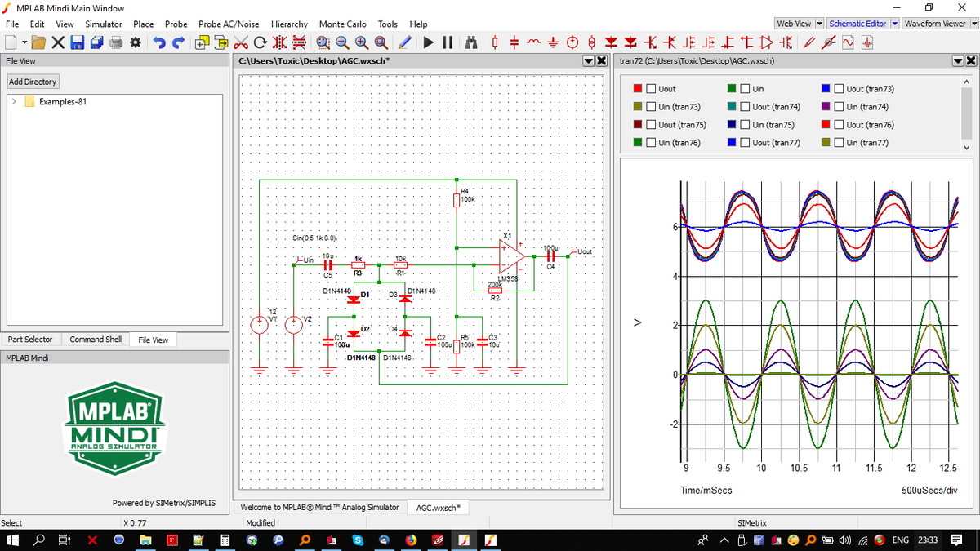This screenshot has width=980, height=551.
Task: Print the schematic with printer icon
Action: click(116, 42)
